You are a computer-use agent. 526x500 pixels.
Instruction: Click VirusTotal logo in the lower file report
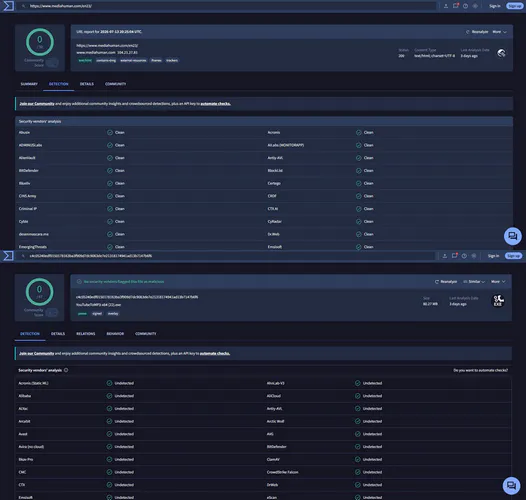(x=8, y=256)
